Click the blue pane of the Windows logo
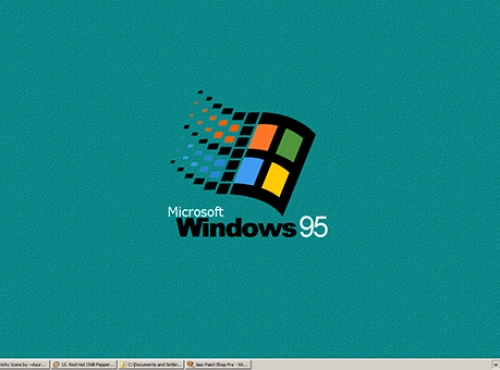Screen dimensions: 500x370 coord(249,171)
